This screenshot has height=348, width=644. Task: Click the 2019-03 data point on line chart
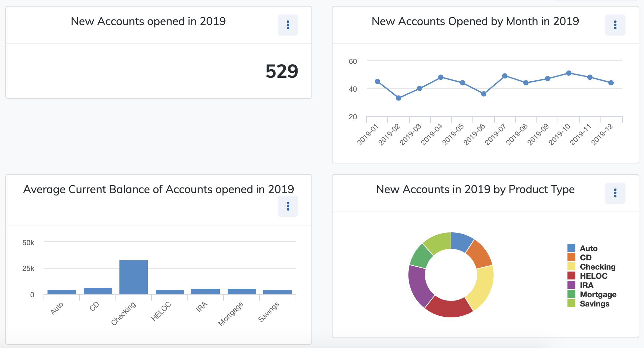(420, 88)
